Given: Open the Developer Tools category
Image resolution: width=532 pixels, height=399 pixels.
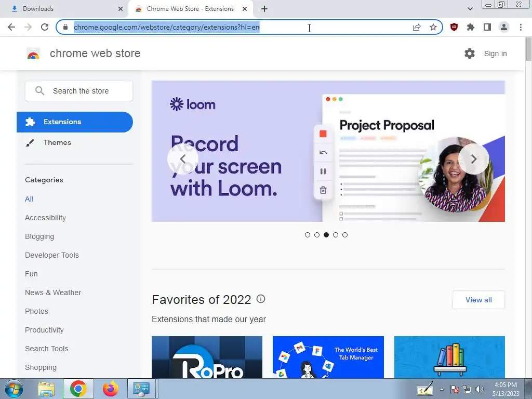Looking at the screenshot, I should coord(52,255).
